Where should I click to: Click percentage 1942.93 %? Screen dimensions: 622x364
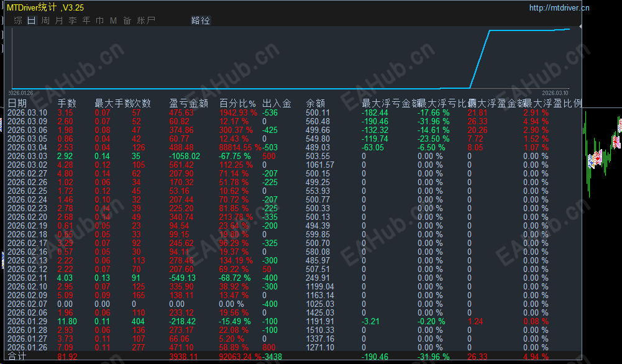pyautogui.click(x=238, y=112)
